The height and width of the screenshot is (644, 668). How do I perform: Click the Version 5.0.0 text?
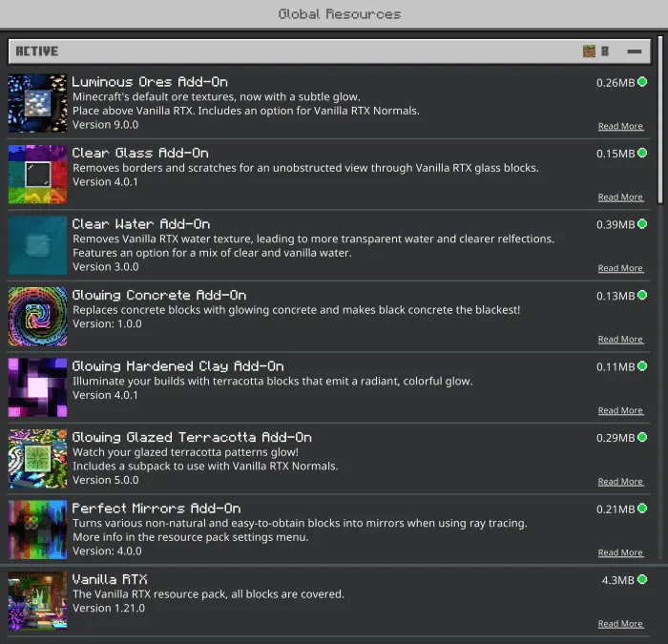coord(106,481)
